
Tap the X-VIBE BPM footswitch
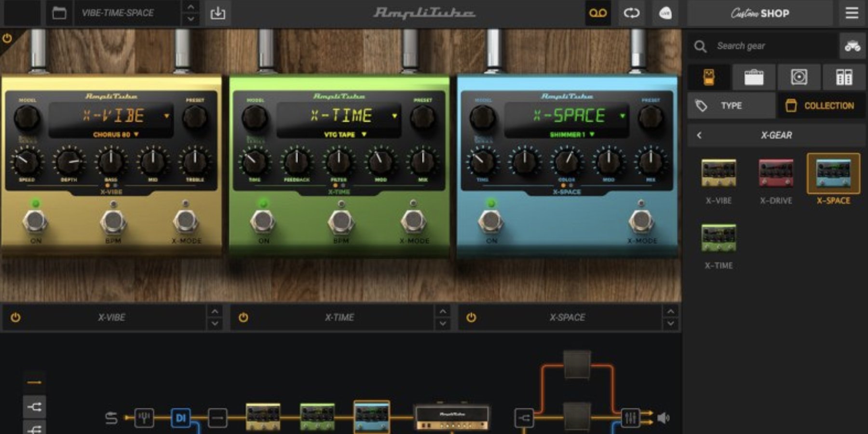pyautogui.click(x=113, y=222)
